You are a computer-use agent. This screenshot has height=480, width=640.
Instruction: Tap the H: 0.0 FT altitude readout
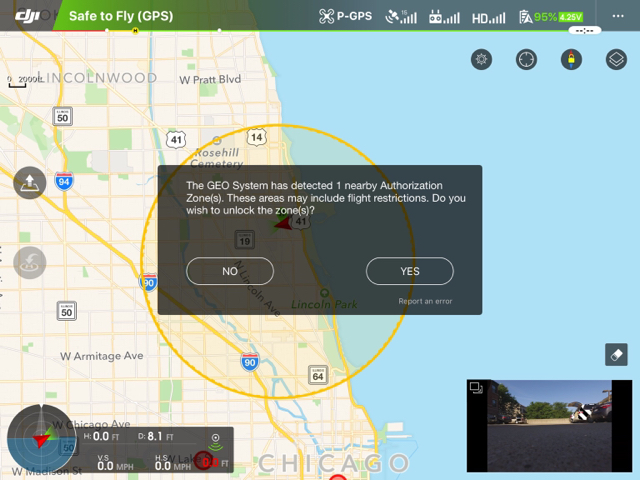(102, 436)
